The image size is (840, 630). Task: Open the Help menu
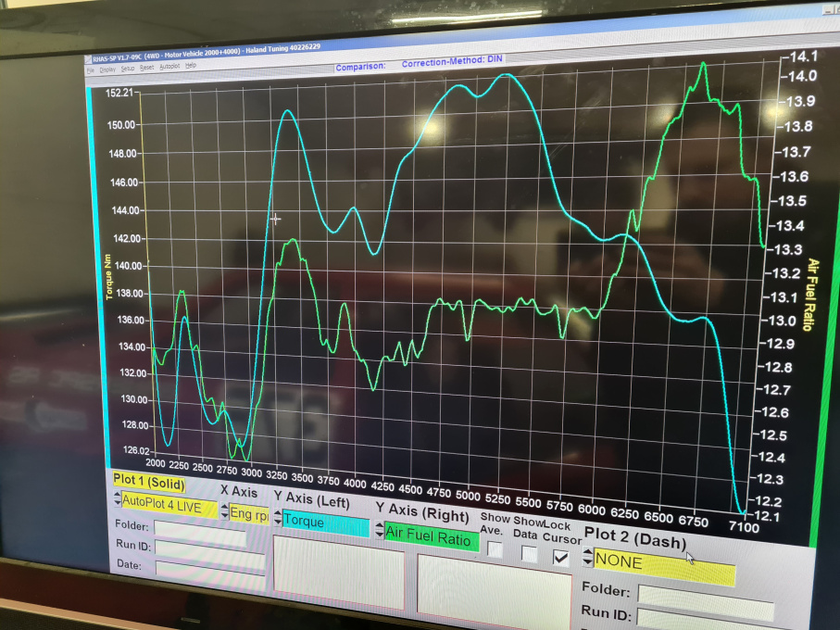click(x=190, y=66)
